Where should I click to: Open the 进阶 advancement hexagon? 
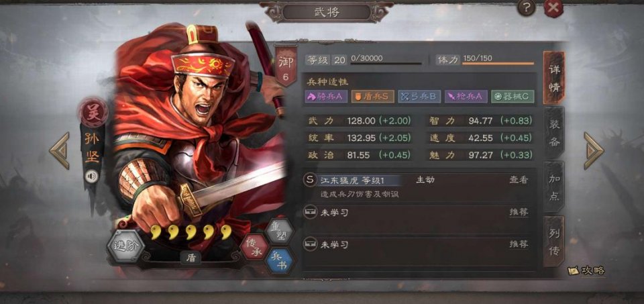(x=125, y=246)
